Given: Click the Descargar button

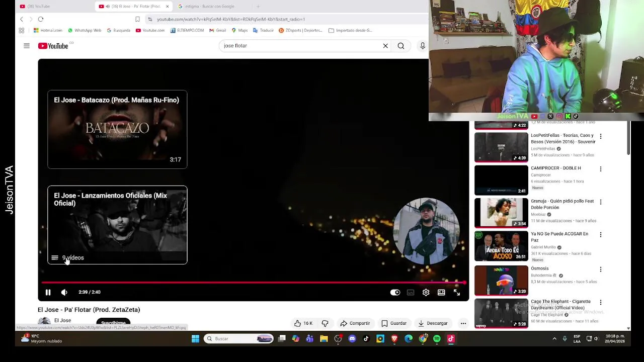Looking at the screenshot, I should pyautogui.click(x=433, y=323).
